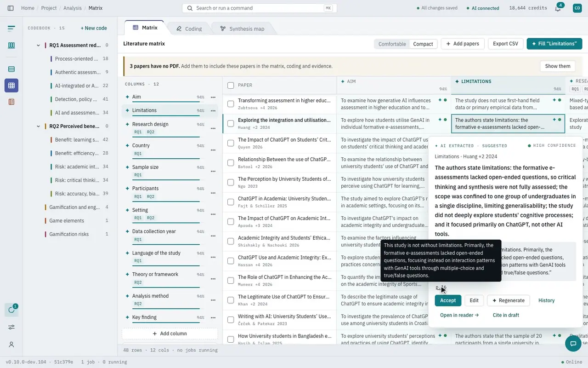
Task: Open the notifications bell with badge 4
Action: (558, 8)
